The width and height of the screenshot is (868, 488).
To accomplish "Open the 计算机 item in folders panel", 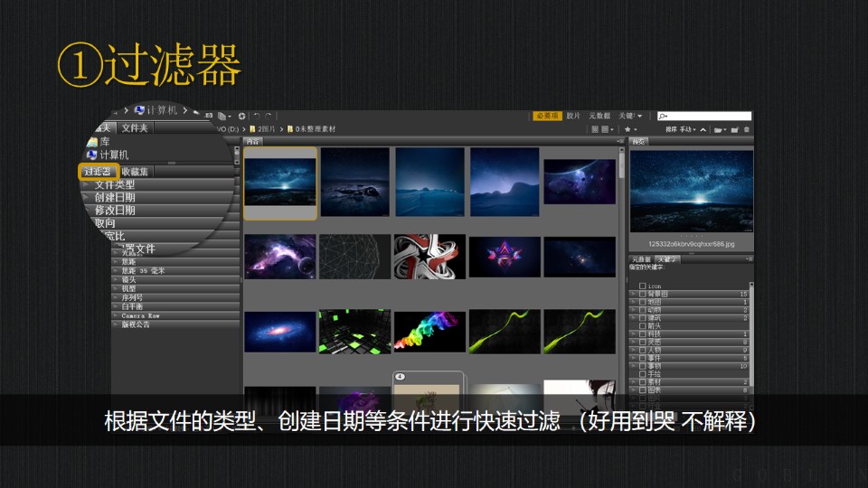I will click(x=111, y=155).
